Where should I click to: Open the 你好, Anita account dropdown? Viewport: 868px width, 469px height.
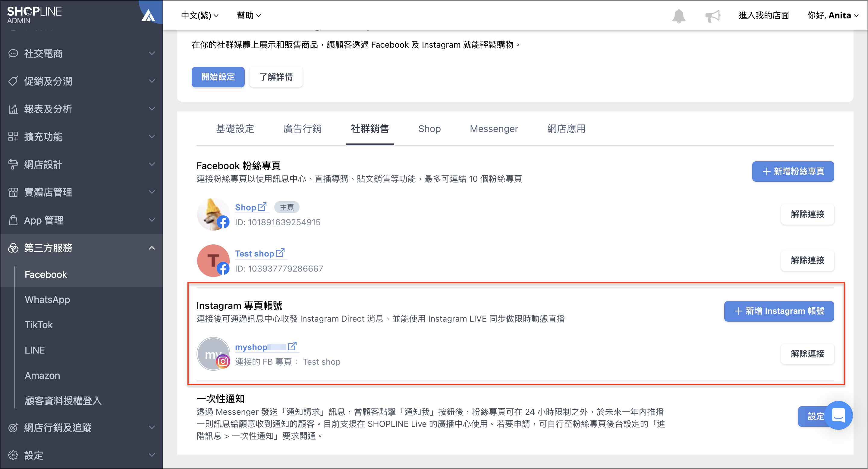coord(833,15)
